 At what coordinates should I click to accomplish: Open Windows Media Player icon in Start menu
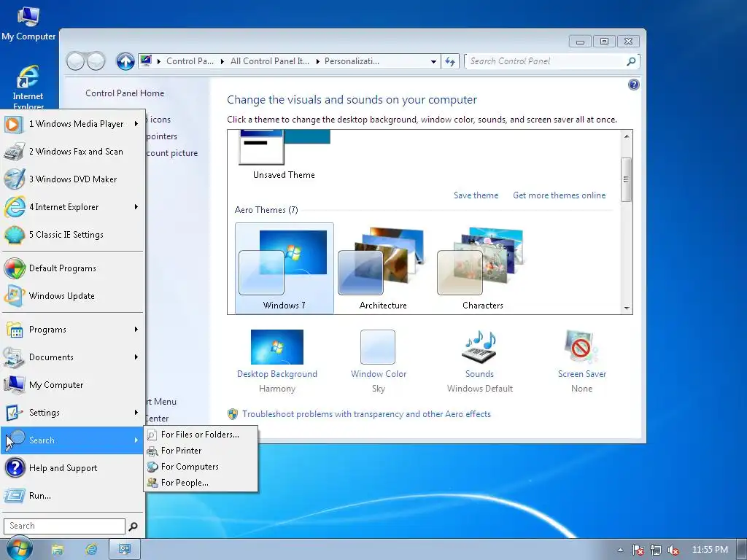13,124
